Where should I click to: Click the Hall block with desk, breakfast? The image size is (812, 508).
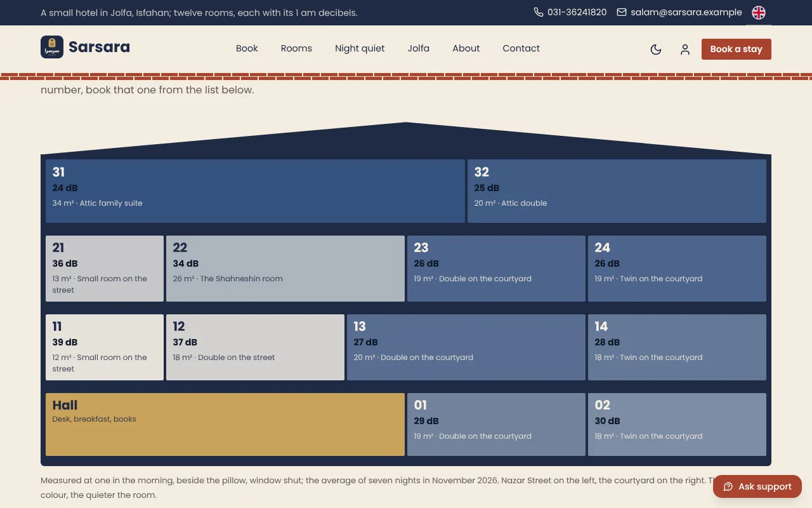point(225,424)
